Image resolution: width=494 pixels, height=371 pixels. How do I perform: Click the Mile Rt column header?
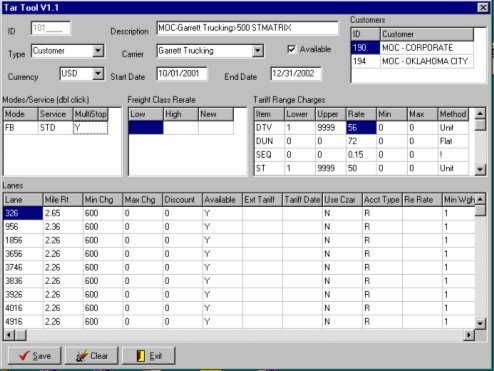pyautogui.click(x=63, y=200)
